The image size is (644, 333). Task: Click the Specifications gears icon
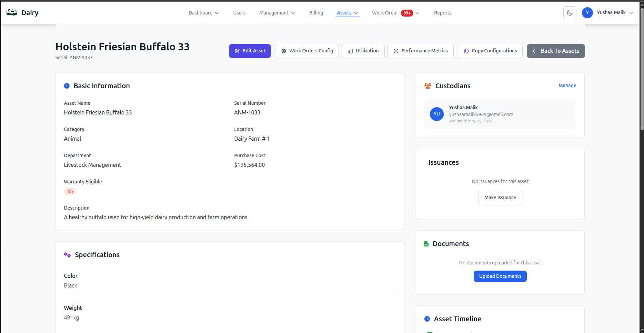point(67,255)
